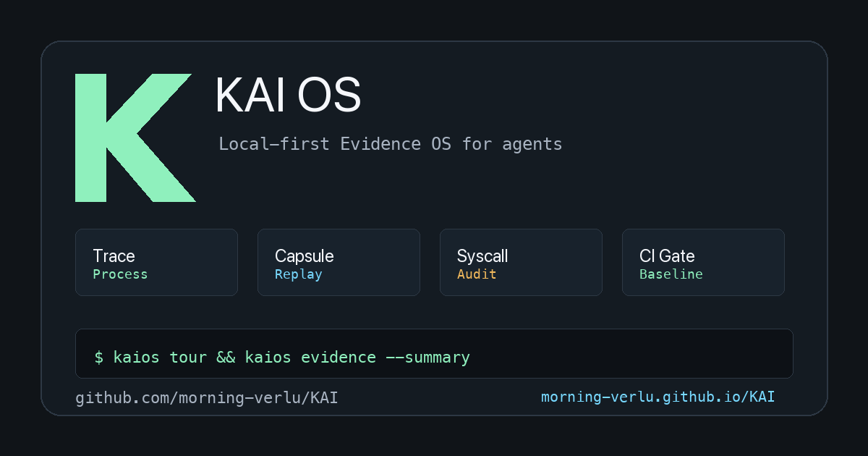Click the Local-first Evidence OS tagline
868x456 pixels.
391,143
